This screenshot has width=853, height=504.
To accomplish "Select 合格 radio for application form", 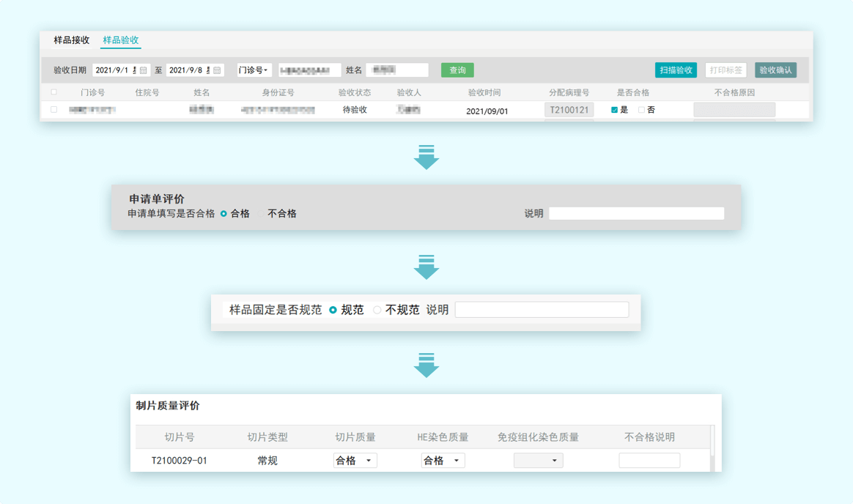I will 224,214.
